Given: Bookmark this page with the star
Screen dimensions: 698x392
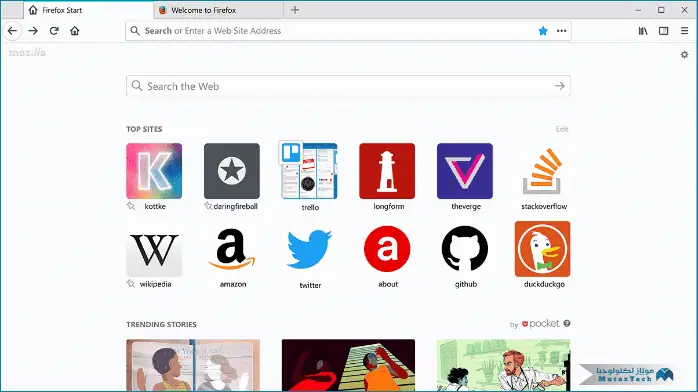Looking at the screenshot, I should [x=543, y=31].
